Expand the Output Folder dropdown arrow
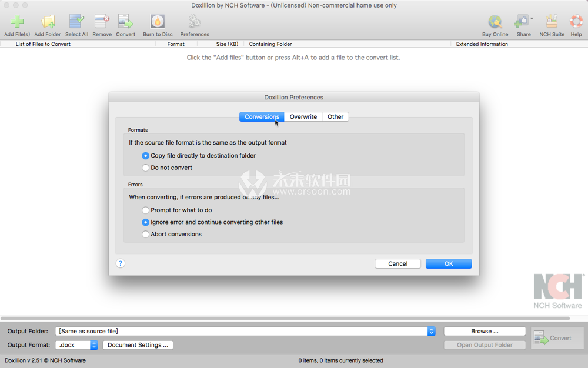The height and width of the screenshot is (368, 588). point(431,332)
